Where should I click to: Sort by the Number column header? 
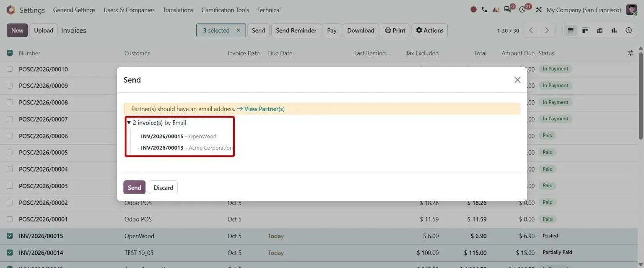(29, 53)
